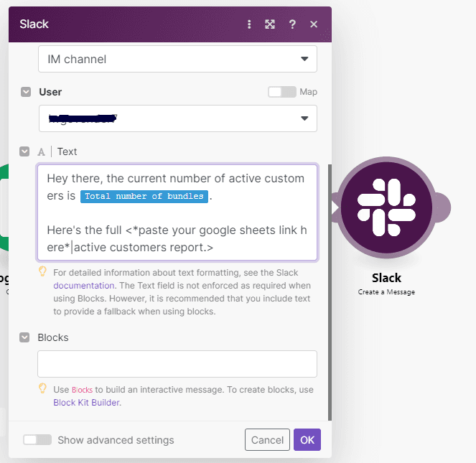The width and height of the screenshot is (476, 463).
Task: Click the OK button
Action: (x=307, y=440)
